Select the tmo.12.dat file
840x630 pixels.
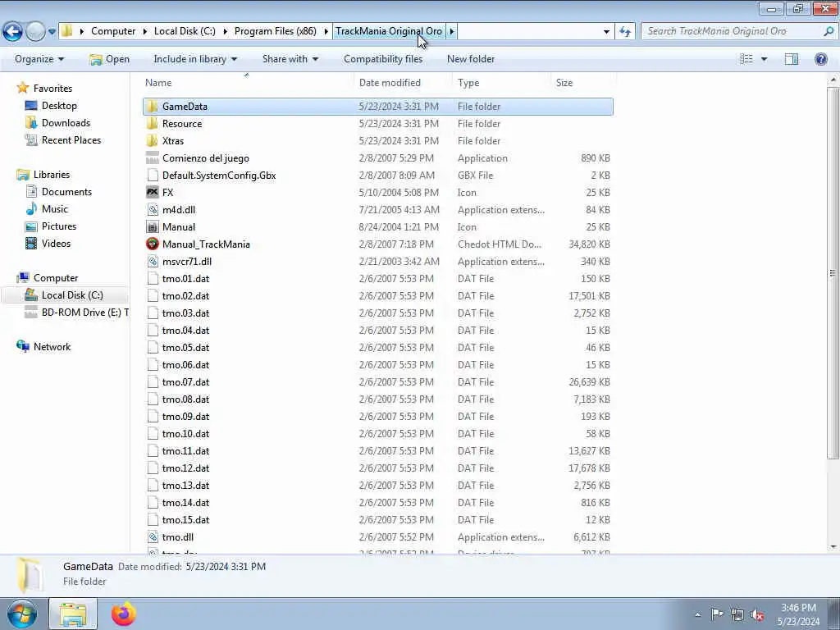pos(377,468)
